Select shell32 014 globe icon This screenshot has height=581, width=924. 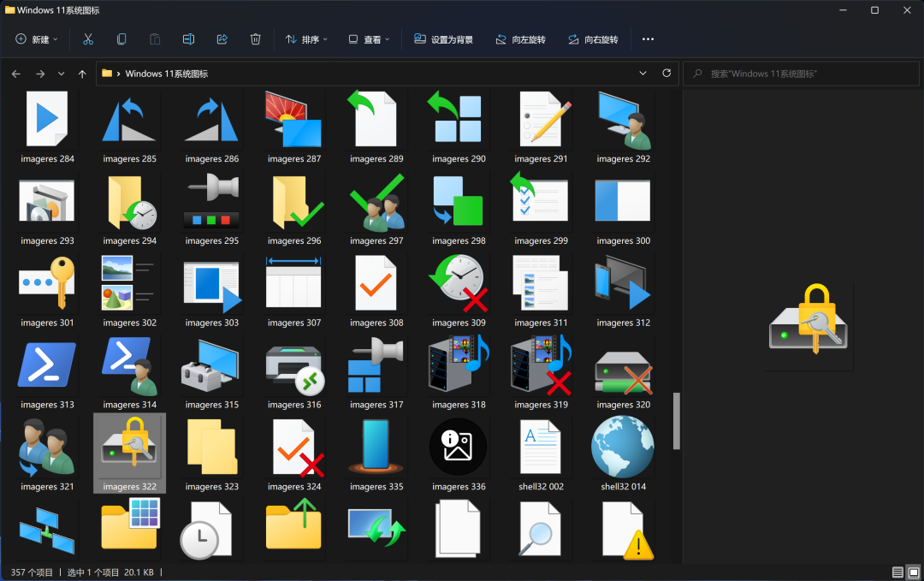(624, 448)
